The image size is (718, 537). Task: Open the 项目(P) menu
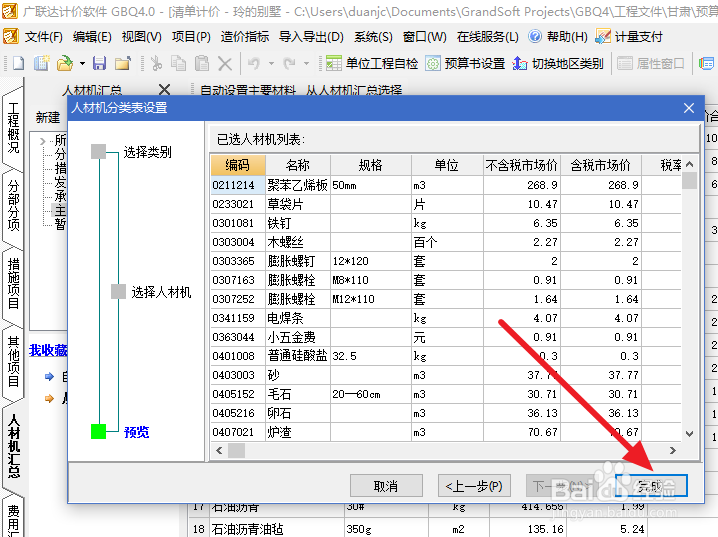191,37
